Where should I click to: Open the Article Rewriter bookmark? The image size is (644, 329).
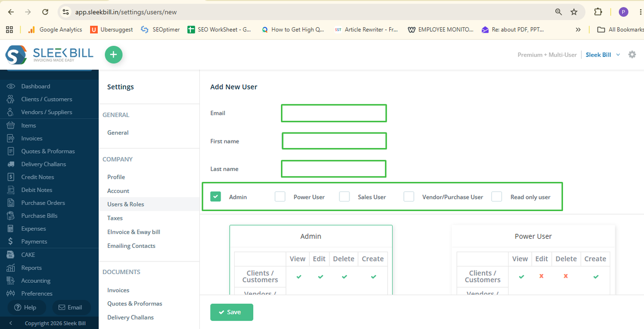366,30
